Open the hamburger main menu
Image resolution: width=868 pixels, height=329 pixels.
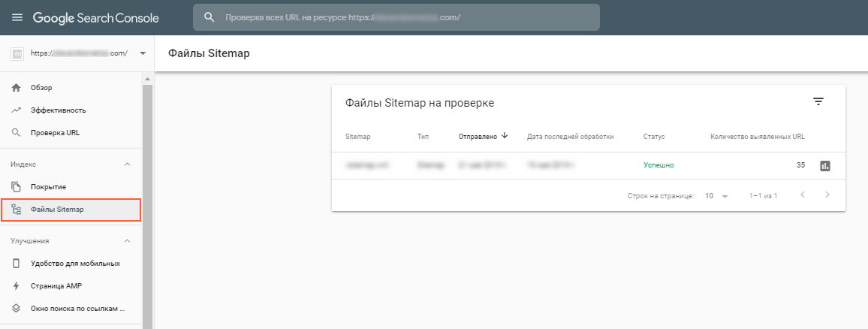[18, 18]
